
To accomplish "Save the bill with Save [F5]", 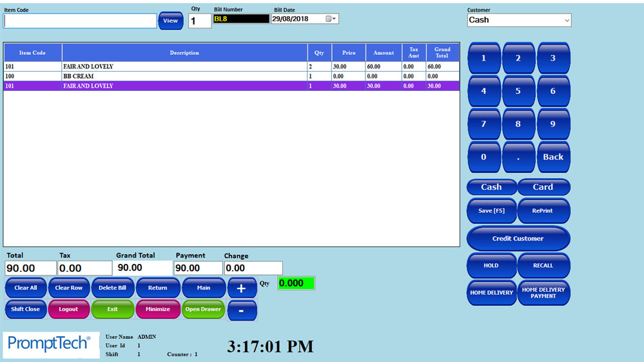I will pos(491,211).
